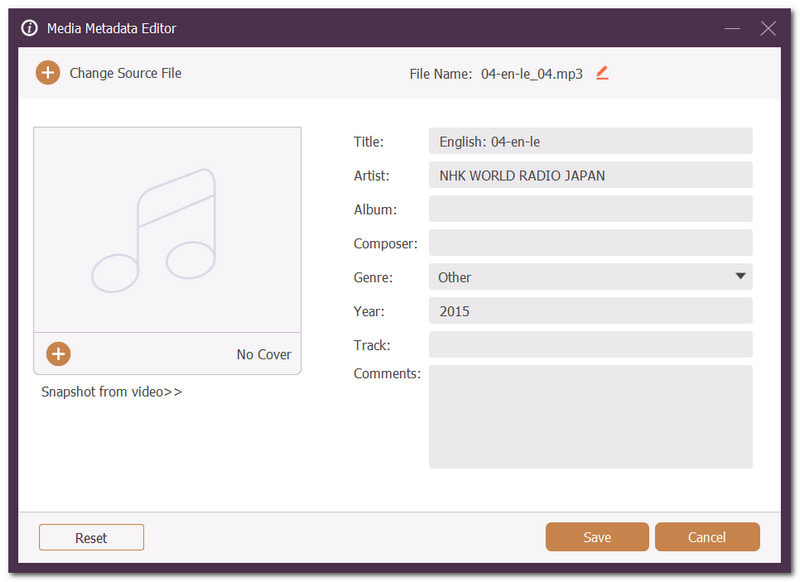Screen dimensions: 800x582
Task: Focus the empty Composer field
Action: tap(590, 243)
